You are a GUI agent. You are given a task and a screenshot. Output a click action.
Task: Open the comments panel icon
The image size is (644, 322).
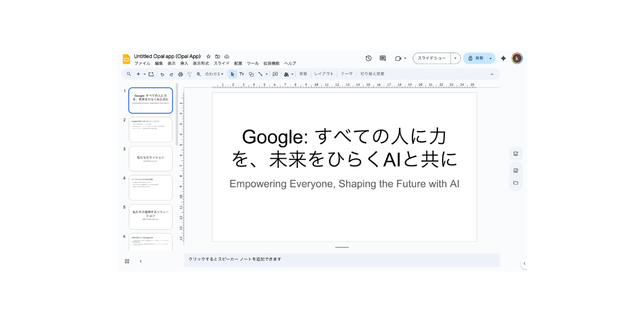pos(383,58)
